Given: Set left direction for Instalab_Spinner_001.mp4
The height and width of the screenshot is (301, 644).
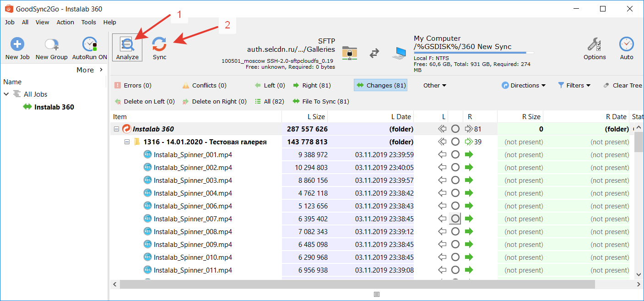Looking at the screenshot, I should point(442,155).
